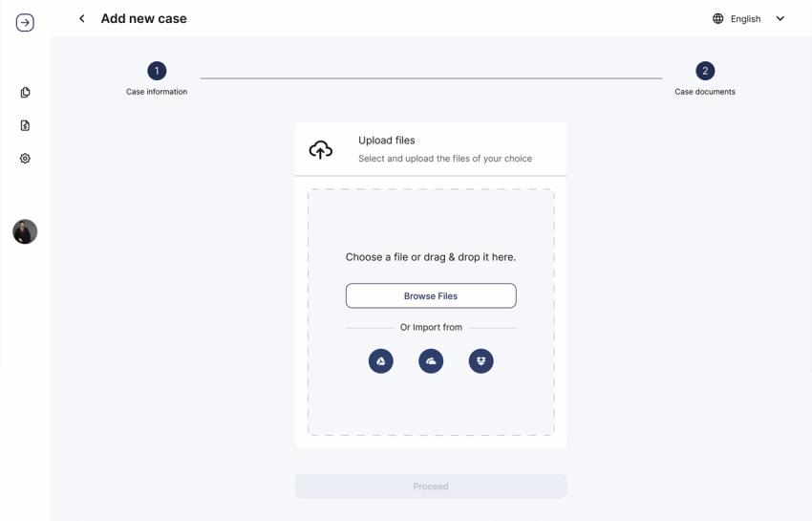Import from OneDrive cloud
Screen dimensions: 812x521
431,360
